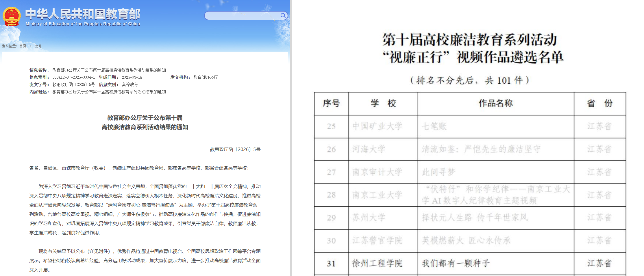
Task: Click the attachment title 第十届高校廉洁教育系列活动
Action: tap(470, 40)
